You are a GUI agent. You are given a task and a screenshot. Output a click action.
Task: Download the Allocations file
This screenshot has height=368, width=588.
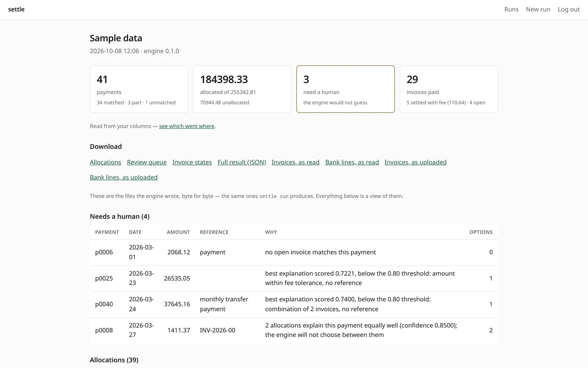coord(105,162)
